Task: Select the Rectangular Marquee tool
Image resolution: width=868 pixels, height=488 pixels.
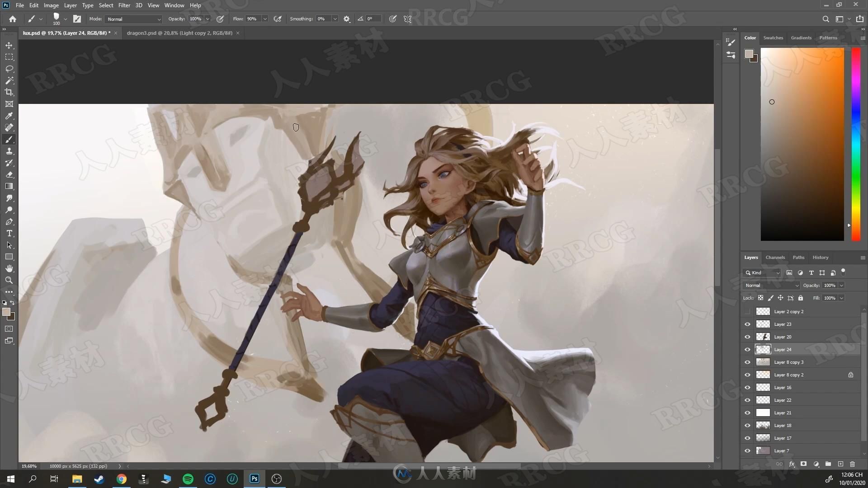Action: (9, 57)
